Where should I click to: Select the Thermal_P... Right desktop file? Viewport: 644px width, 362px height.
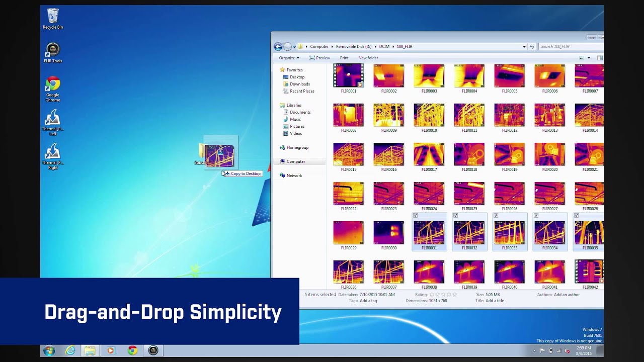pyautogui.click(x=53, y=157)
